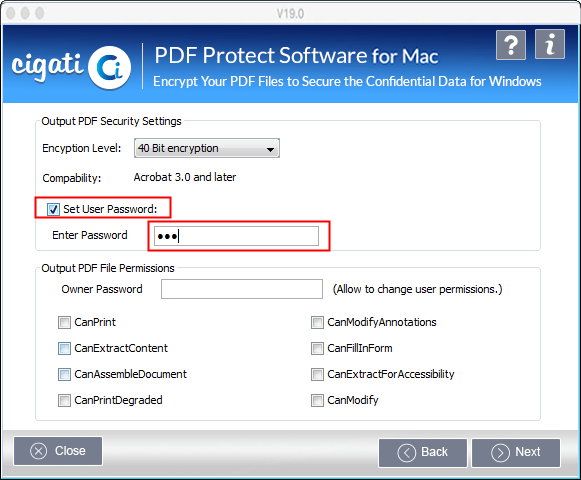Click the cigati brand text
Image resolution: width=581 pixels, height=480 pixels.
pos(47,65)
